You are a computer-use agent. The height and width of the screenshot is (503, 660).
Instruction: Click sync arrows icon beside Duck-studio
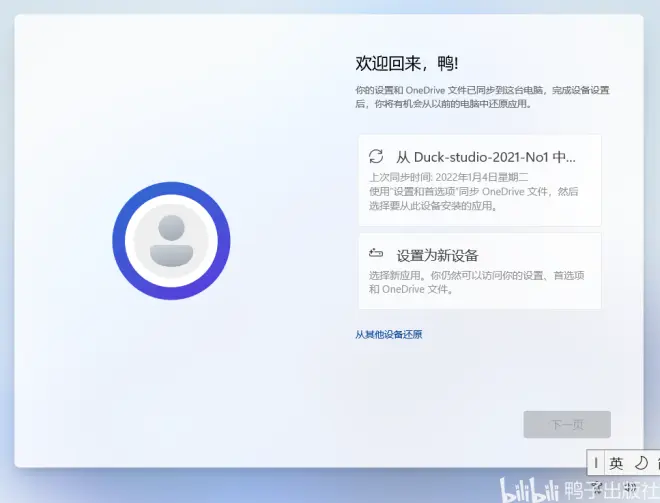[376, 156]
